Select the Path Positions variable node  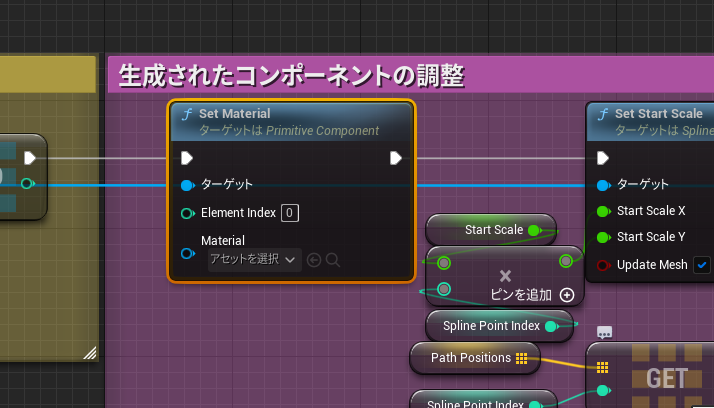coord(475,358)
